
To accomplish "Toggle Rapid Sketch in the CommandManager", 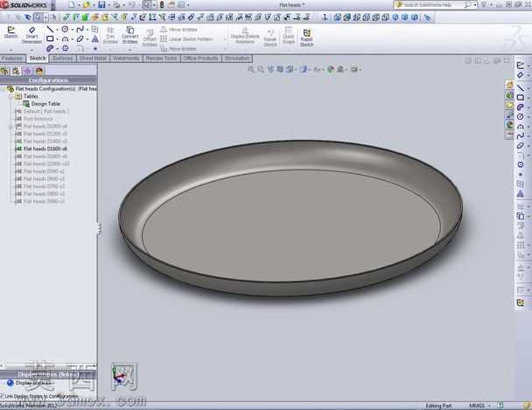I will point(307,38).
